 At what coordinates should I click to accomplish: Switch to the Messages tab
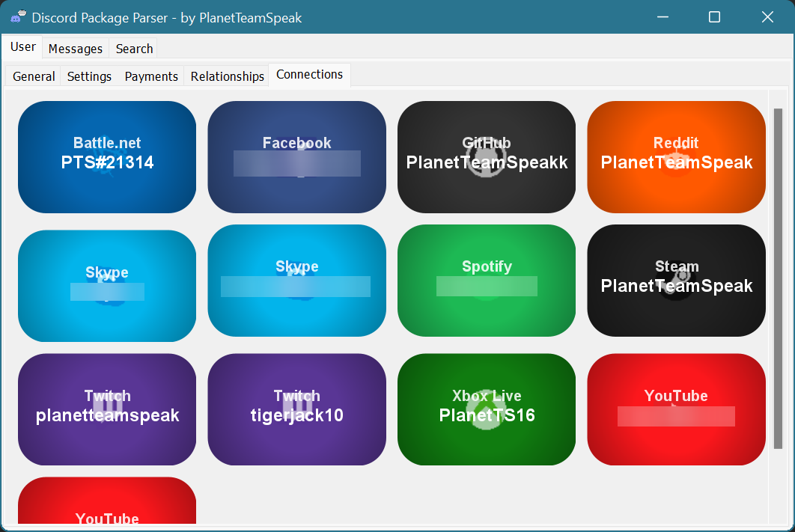76,49
